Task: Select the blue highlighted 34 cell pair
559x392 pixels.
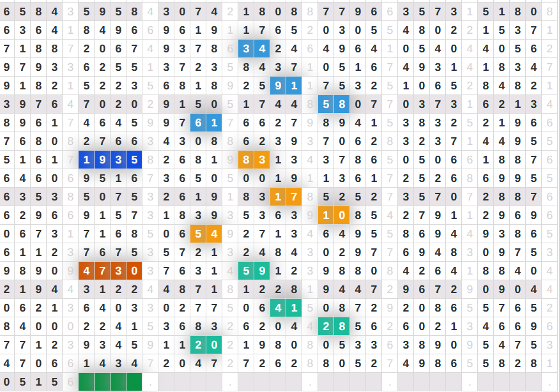Action: pos(254,49)
